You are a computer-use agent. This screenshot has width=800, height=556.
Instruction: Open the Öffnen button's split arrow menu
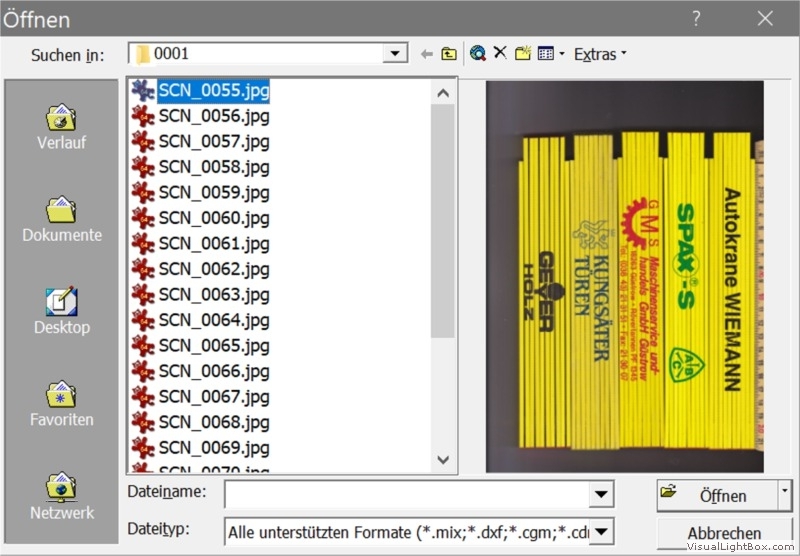pos(785,495)
